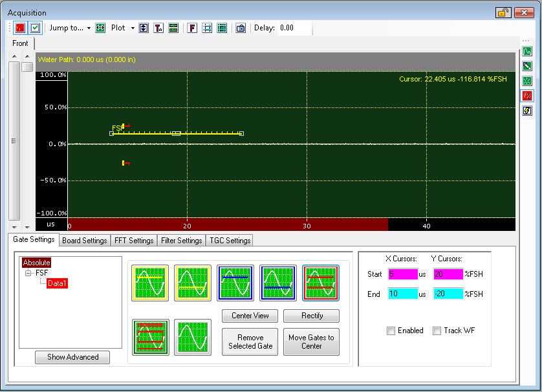
Task: Click the yellow upper gate waveform icon
Action: (x=149, y=283)
